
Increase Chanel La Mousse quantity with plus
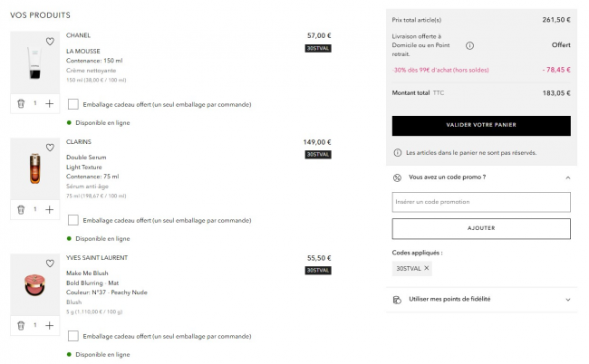(x=49, y=104)
